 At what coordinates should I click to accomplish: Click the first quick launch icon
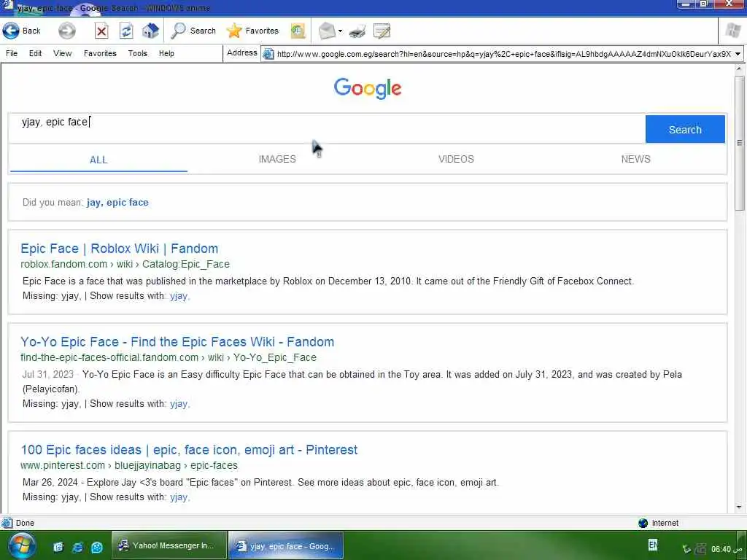(58, 547)
